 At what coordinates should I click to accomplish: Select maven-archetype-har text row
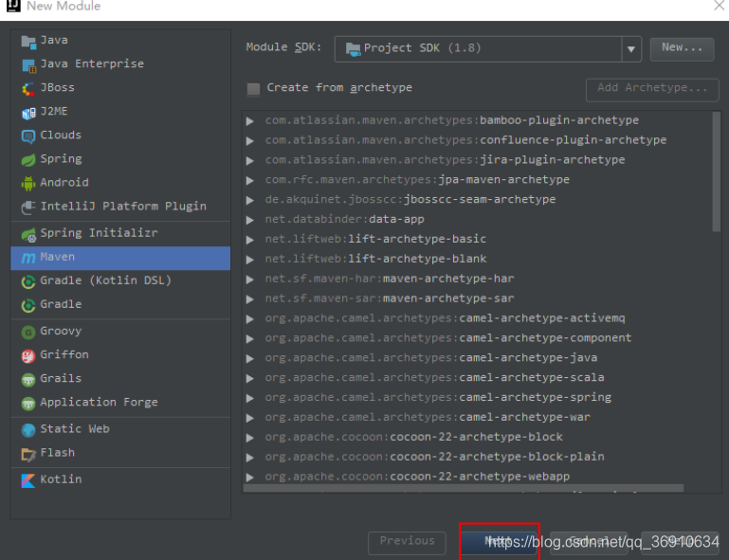tap(390, 279)
